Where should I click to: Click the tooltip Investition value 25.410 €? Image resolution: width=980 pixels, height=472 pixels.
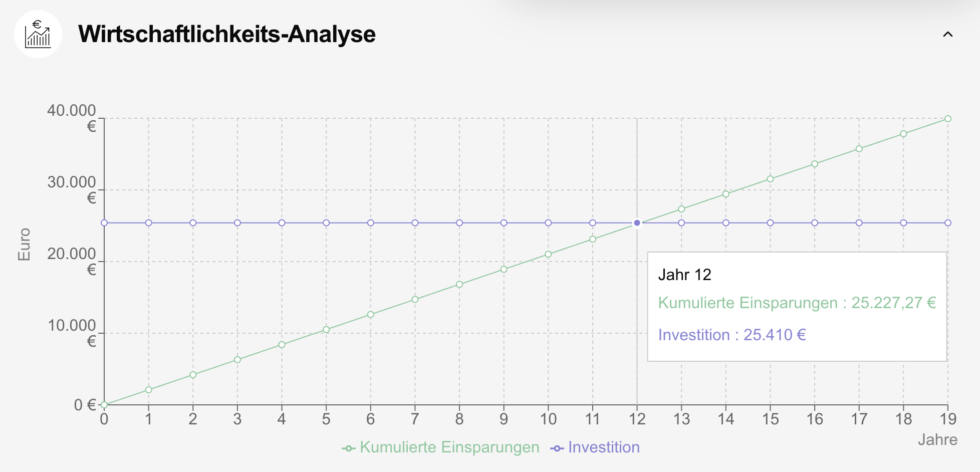[775, 335]
